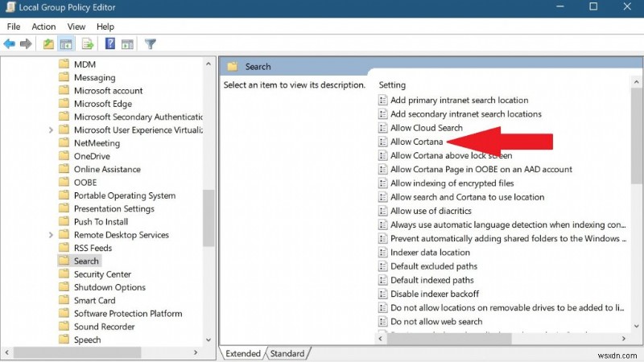
Task: Select Portable Operating System folder
Action: (x=125, y=195)
